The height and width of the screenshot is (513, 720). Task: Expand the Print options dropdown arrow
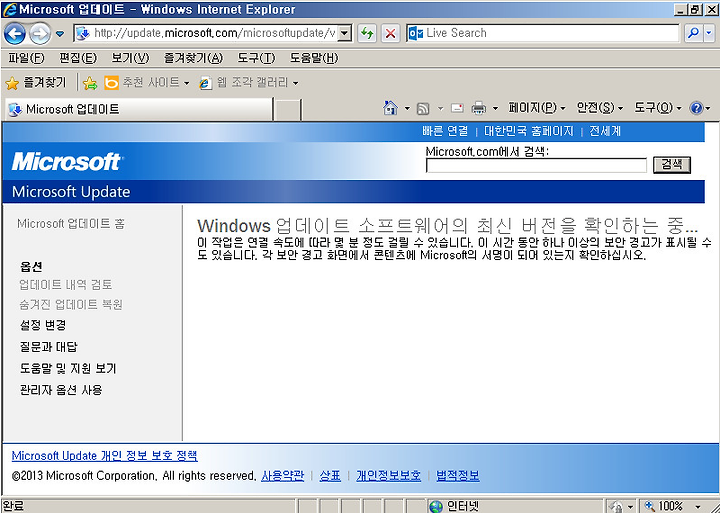coord(495,109)
